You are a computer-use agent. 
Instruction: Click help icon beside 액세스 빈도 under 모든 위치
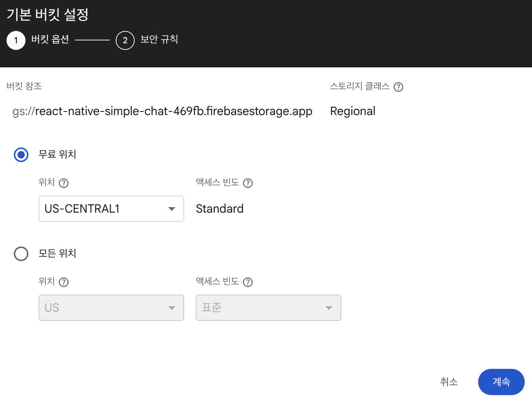click(x=248, y=282)
